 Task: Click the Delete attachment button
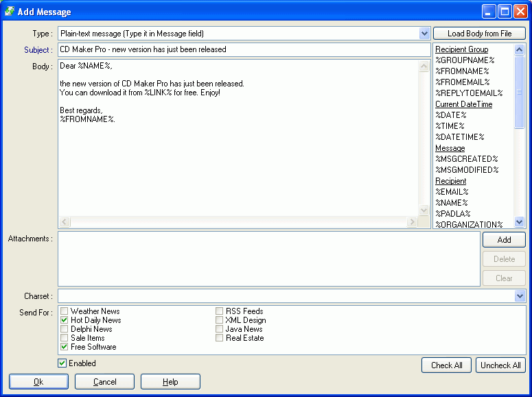[504, 259]
